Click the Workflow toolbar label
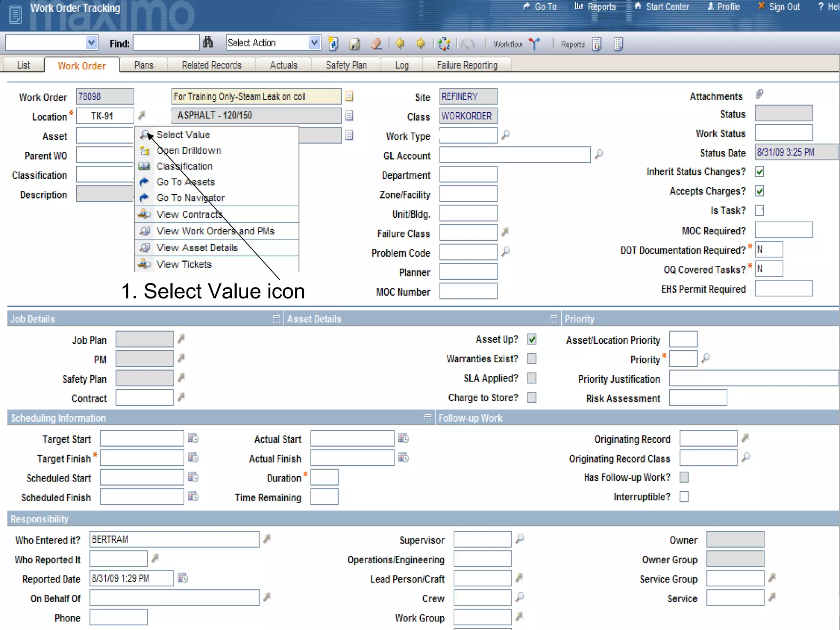 [x=508, y=44]
